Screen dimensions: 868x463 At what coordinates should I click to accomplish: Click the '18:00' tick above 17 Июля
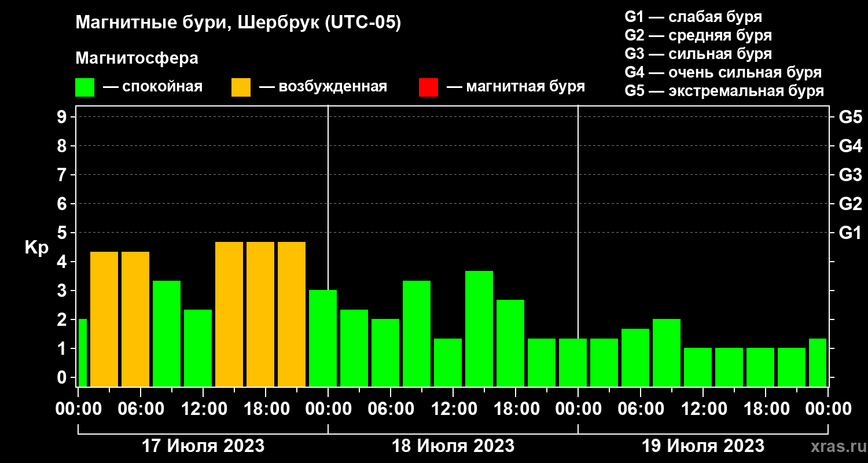(x=266, y=409)
